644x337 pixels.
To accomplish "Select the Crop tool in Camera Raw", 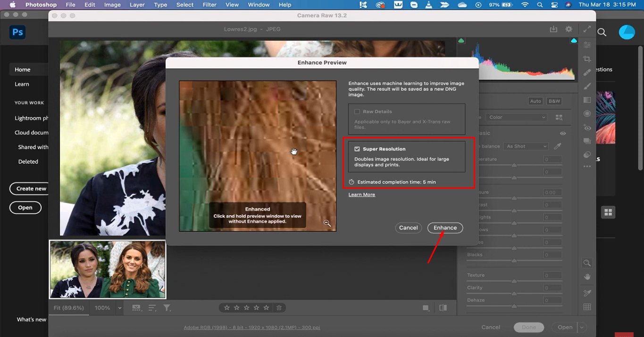I will click(587, 59).
